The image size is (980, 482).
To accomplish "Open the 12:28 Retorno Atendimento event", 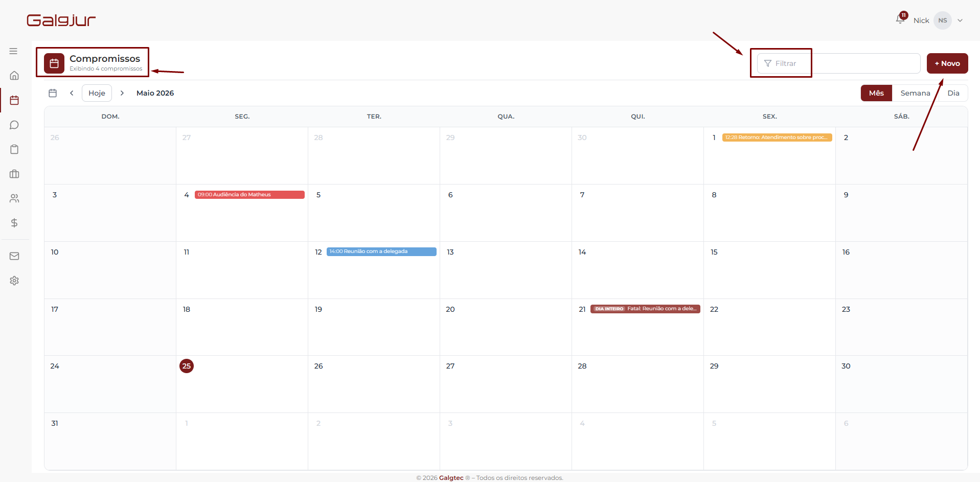I will point(777,137).
